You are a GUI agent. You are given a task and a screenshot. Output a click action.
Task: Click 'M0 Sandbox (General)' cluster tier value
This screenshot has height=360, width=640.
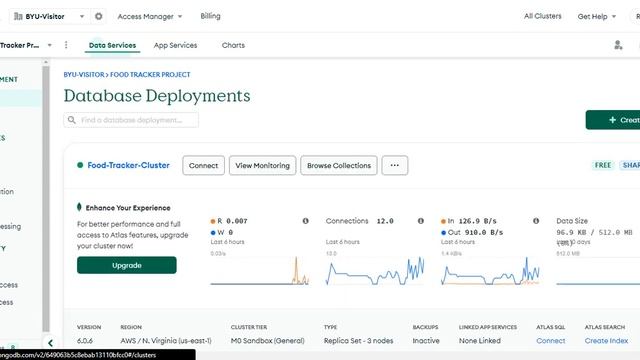pos(268,340)
